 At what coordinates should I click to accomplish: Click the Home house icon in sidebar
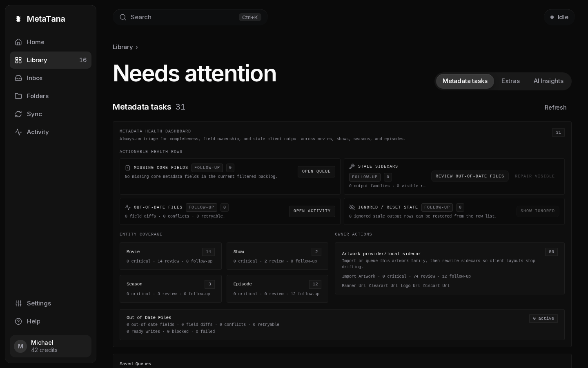(18, 42)
